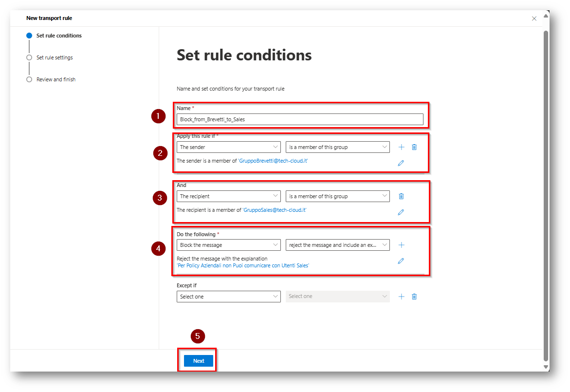Jump to 'Review and finish' step
This screenshot has height=392, width=570.
coord(56,79)
